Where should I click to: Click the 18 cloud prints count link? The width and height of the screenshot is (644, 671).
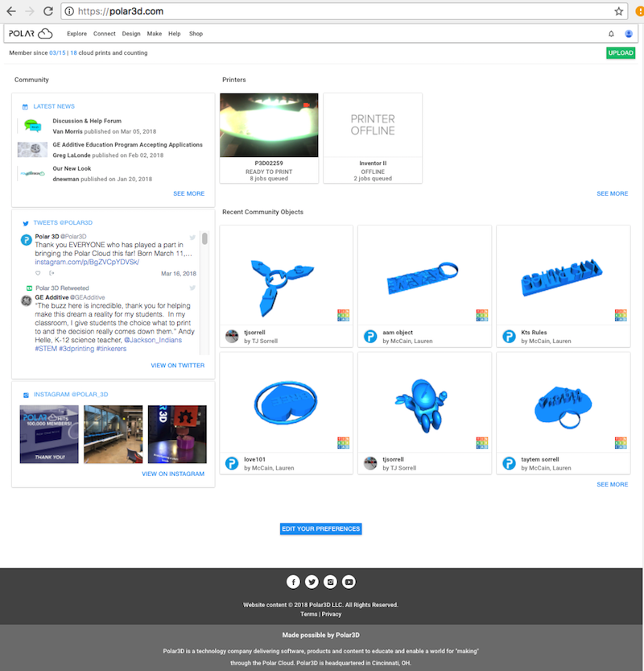click(73, 52)
